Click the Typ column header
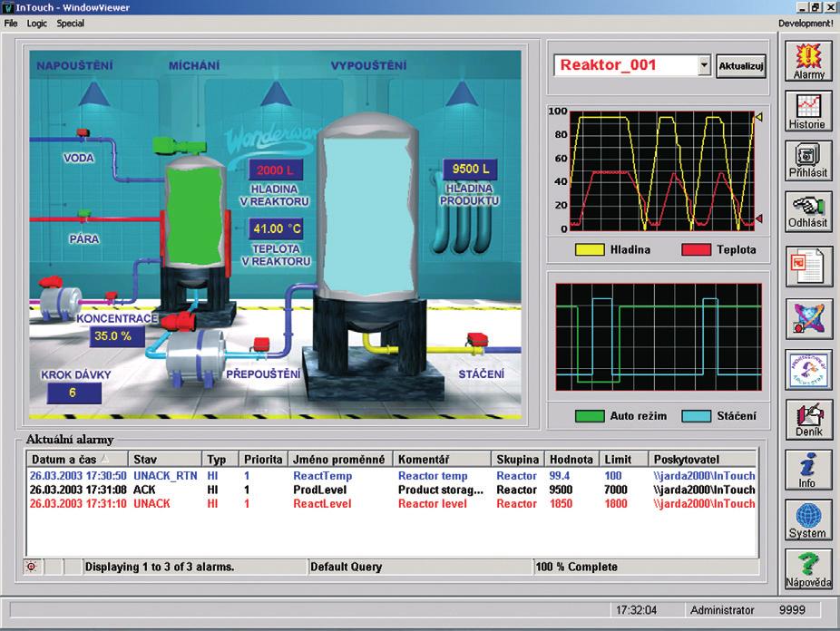 pyautogui.click(x=220, y=460)
